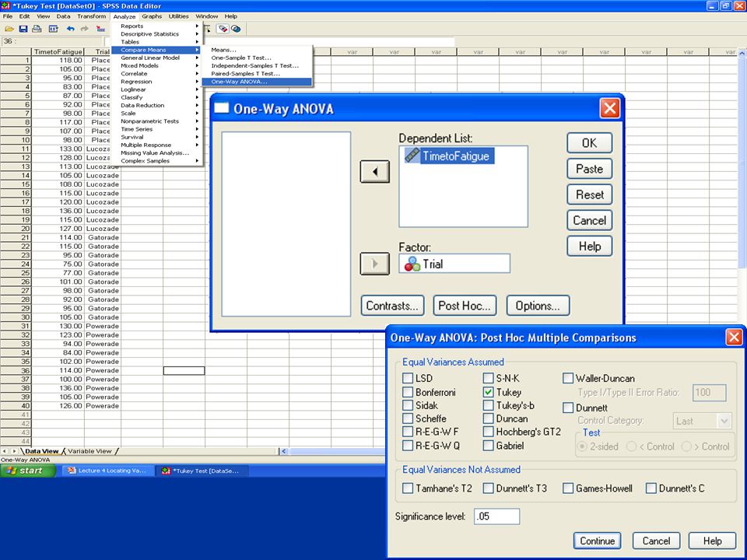This screenshot has height=560, width=747.
Task: Click the Save File toolbar icon
Action: pyautogui.click(x=23, y=29)
